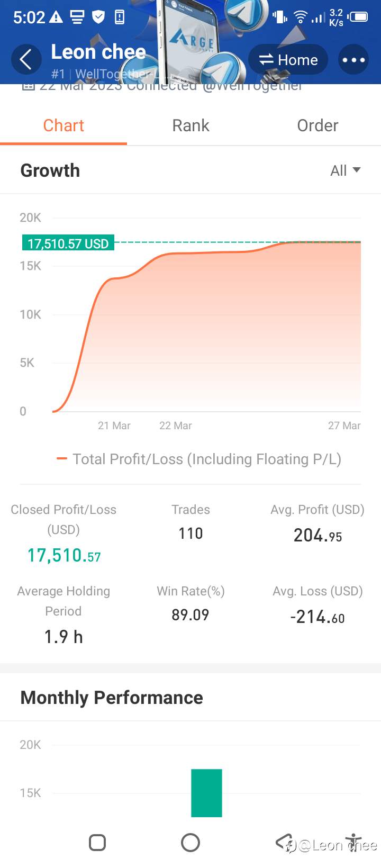Screen dimensions: 381x868
Task: Tap the accessibility figure icon
Action: pyautogui.click(x=353, y=842)
